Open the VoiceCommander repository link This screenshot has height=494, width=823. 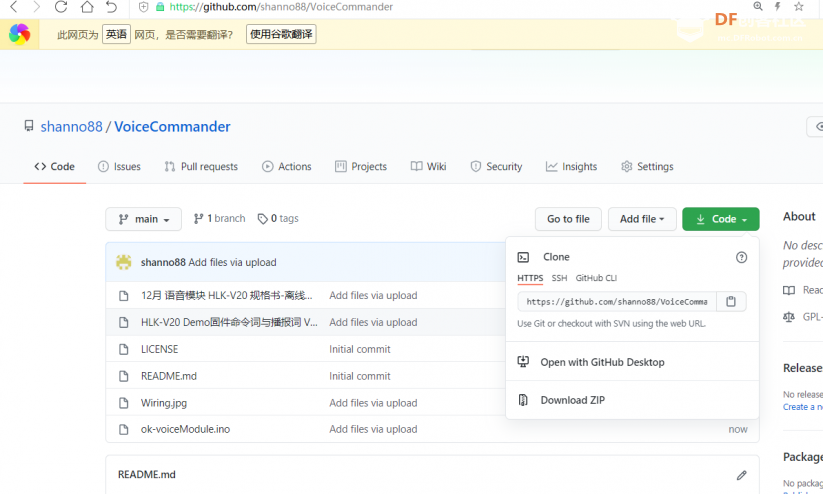172,127
